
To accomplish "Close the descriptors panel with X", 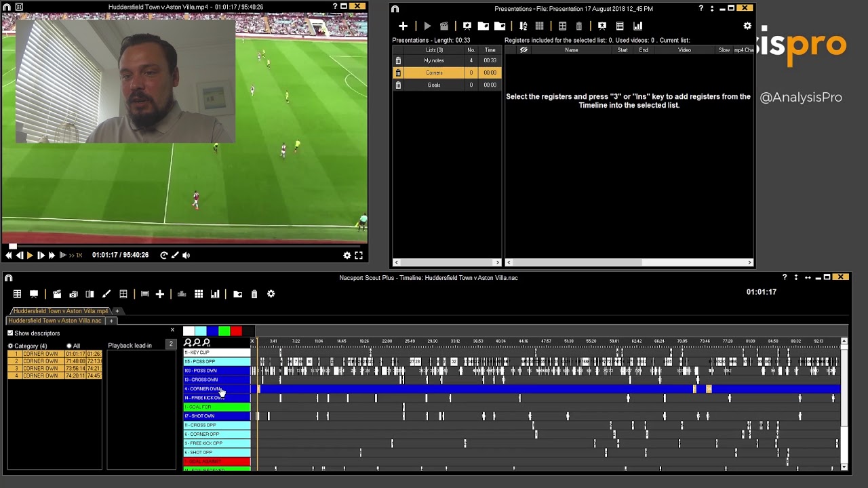I will pyautogui.click(x=172, y=330).
